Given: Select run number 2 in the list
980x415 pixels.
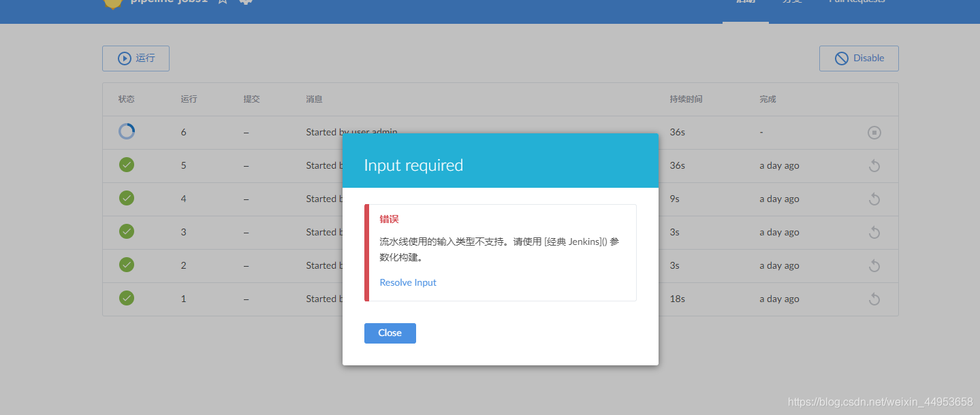Looking at the screenshot, I should pyautogui.click(x=184, y=266).
